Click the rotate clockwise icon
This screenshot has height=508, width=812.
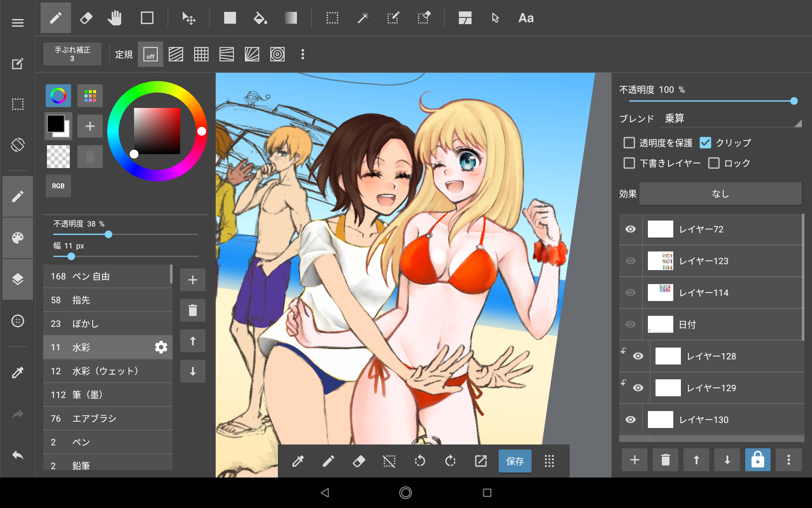(x=450, y=461)
